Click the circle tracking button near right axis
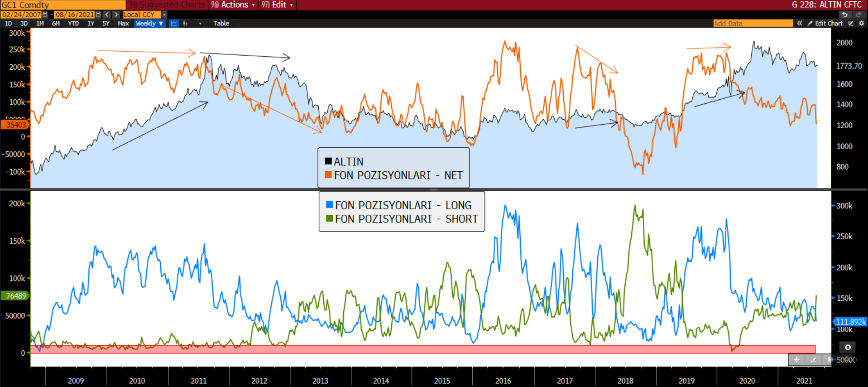Viewport: 868px width, 387px height. tap(848, 347)
